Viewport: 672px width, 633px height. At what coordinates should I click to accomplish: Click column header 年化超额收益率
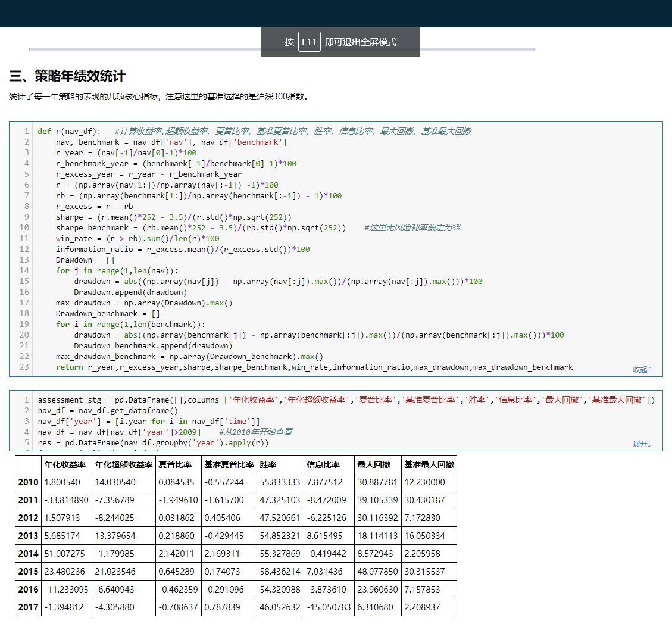[x=123, y=464]
